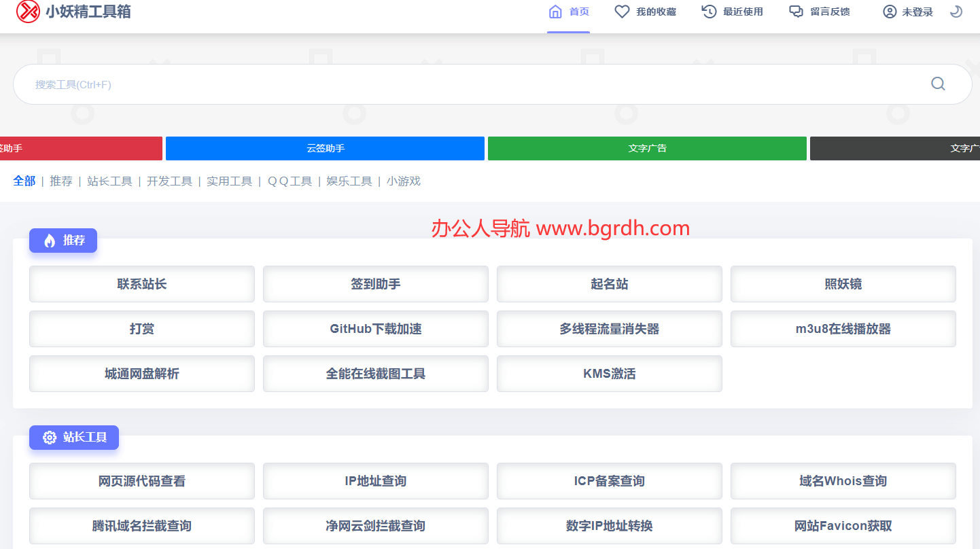Switch to the 开发工具 category
This screenshot has height=549, width=980.
169,181
